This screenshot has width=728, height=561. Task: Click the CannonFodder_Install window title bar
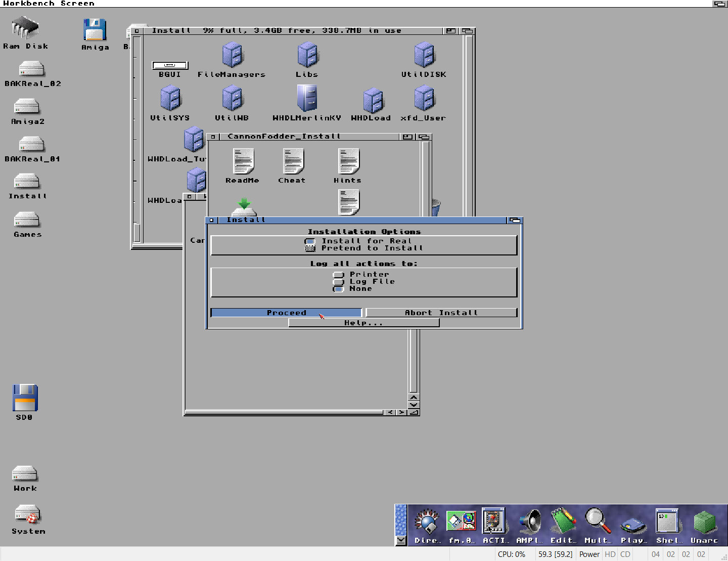308,137
